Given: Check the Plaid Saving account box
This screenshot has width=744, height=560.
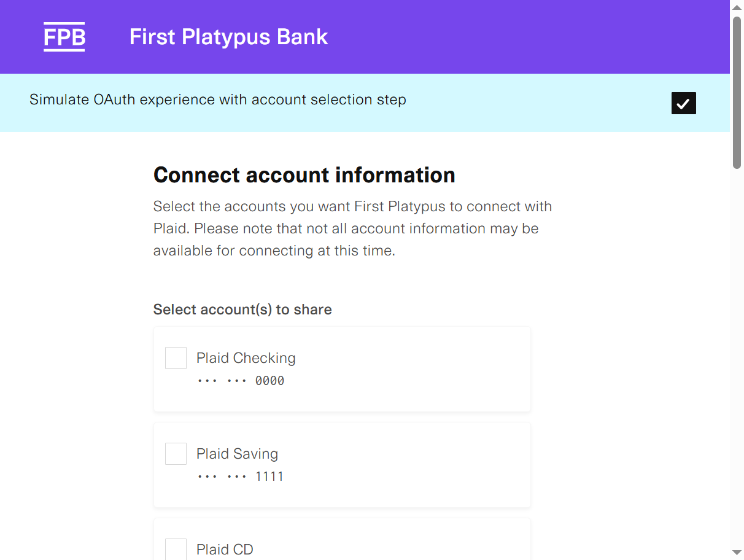Looking at the screenshot, I should coord(176,453).
